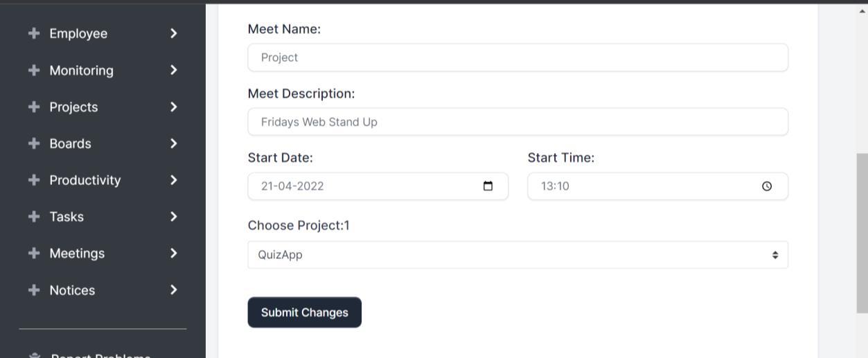
Task: Click the plus icon beside Monitoring
Action: pos(34,70)
